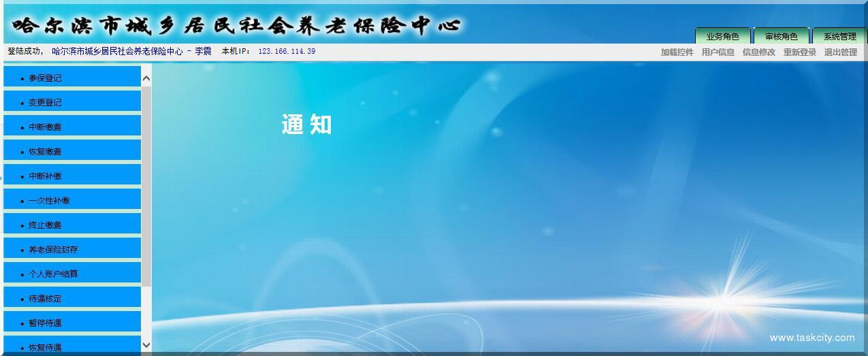Click the IP address 123.166.114.39
This screenshot has width=868, height=356.
pos(287,51)
